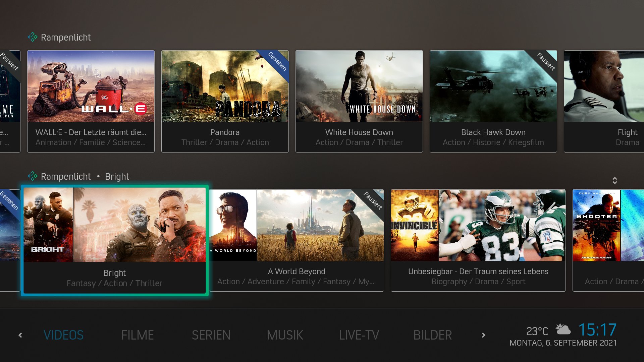Click the A World Beyond poster image

[x=233, y=225]
